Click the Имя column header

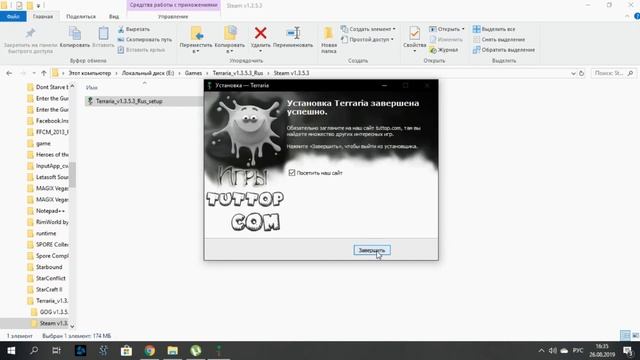[x=92, y=87]
